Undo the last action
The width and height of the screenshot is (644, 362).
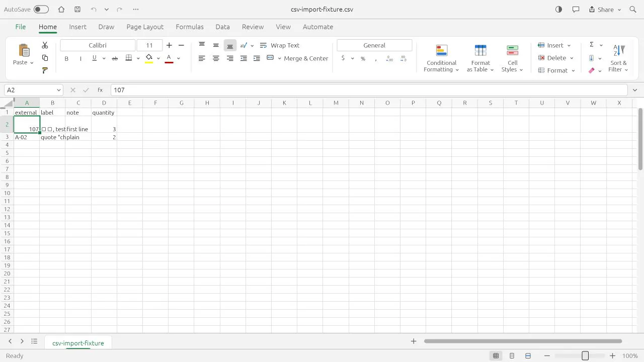click(x=94, y=10)
